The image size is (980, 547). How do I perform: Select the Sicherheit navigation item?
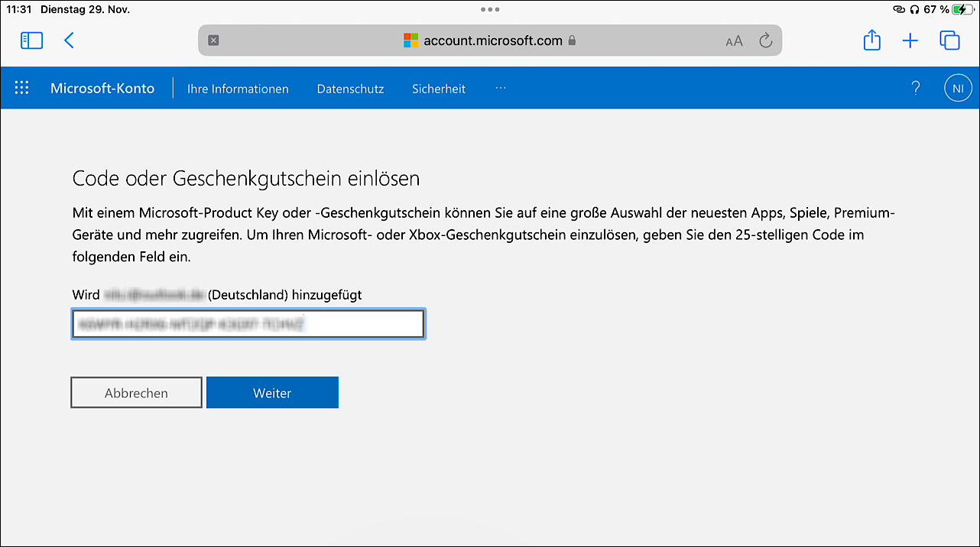point(438,89)
